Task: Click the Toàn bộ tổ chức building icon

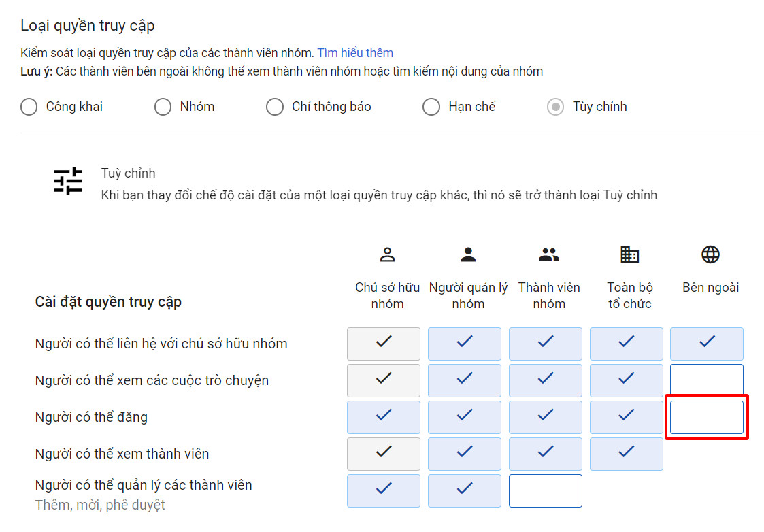Action: point(629,254)
